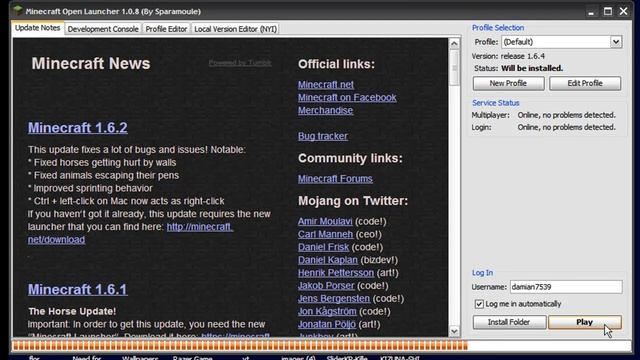This screenshot has height=360, width=640.
Task: Open Daniel Frisk's Twitter link
Action: (x=323, y=247)
